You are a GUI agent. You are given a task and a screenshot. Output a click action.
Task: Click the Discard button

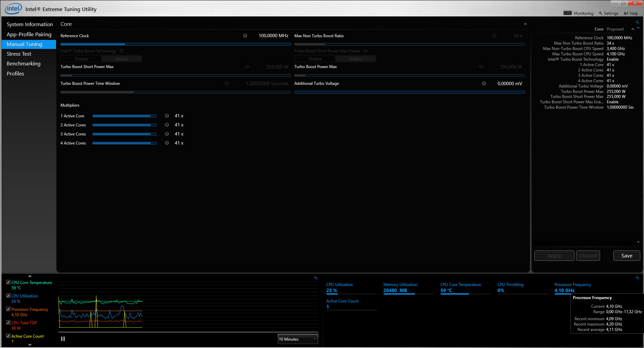(588, 255)
